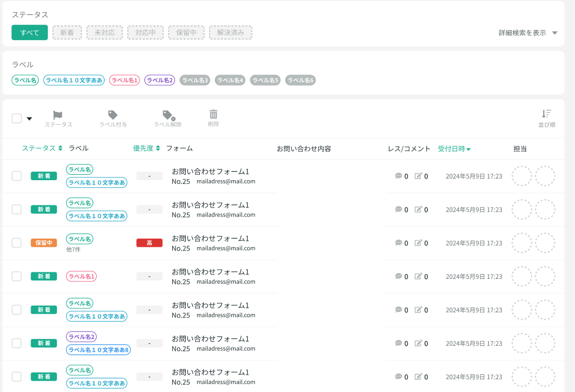The image size is (575, 392).
Task: Click second assignee circle in 保留中 row
Action: tap(545, 243)
